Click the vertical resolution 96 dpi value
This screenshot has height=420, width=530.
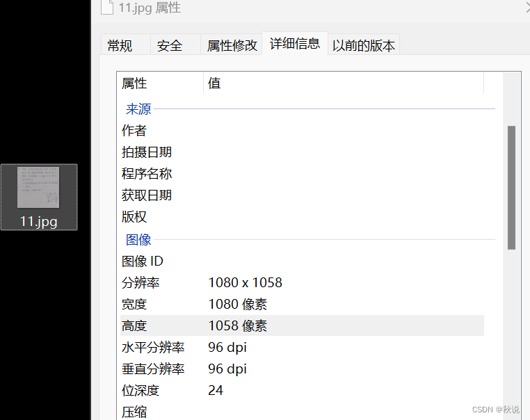pyautogui.click(x=227, y=369)
